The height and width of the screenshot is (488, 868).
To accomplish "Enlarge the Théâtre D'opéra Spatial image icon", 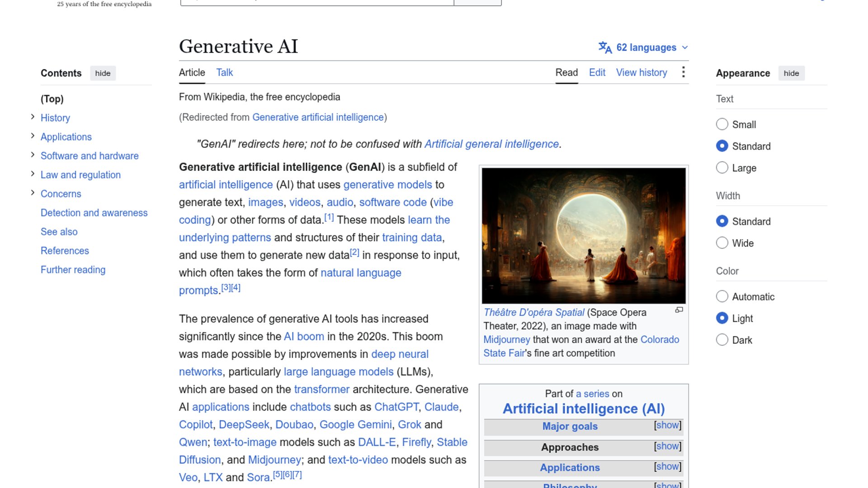I will (679, 310).
